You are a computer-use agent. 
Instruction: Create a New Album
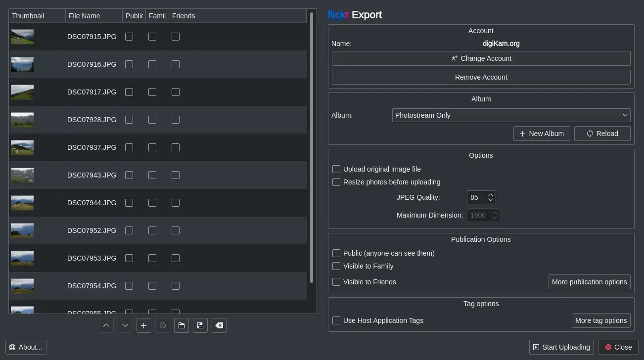[542, 134]
